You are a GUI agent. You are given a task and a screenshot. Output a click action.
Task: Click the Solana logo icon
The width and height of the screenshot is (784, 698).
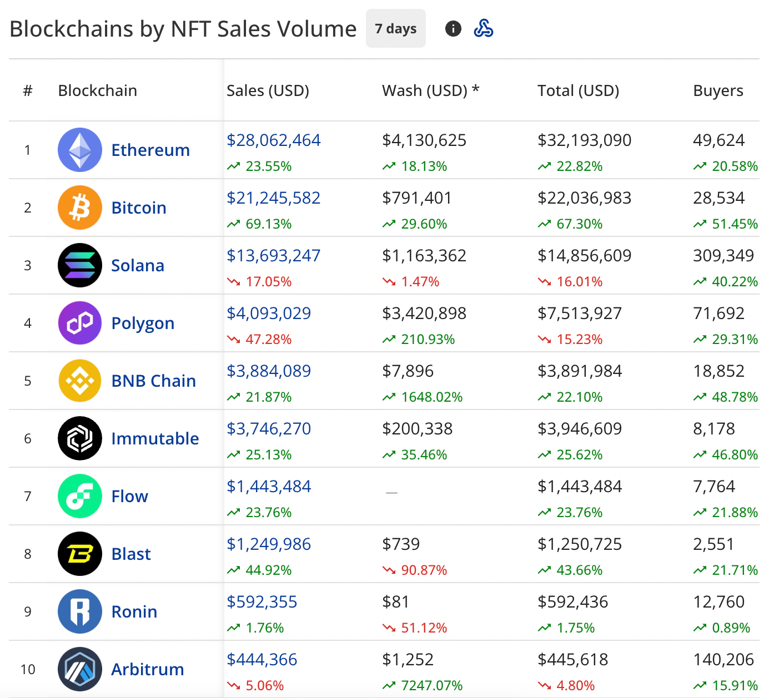coord(80,265)
